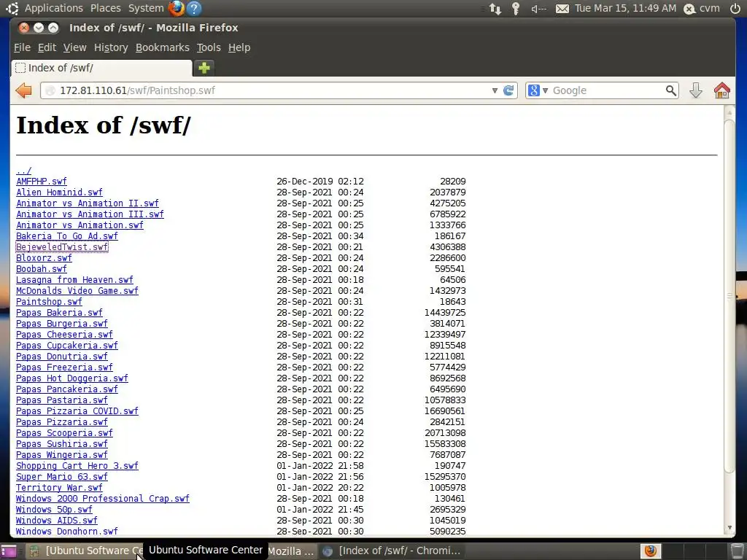Open Papas Cupcakeria.swf link

(x=66, y=346)
